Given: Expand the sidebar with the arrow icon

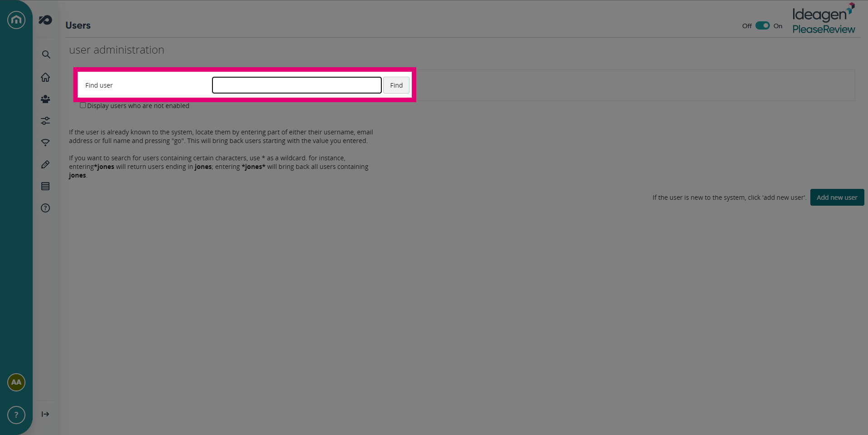Looking at the screenshot, I should [45, 414].
